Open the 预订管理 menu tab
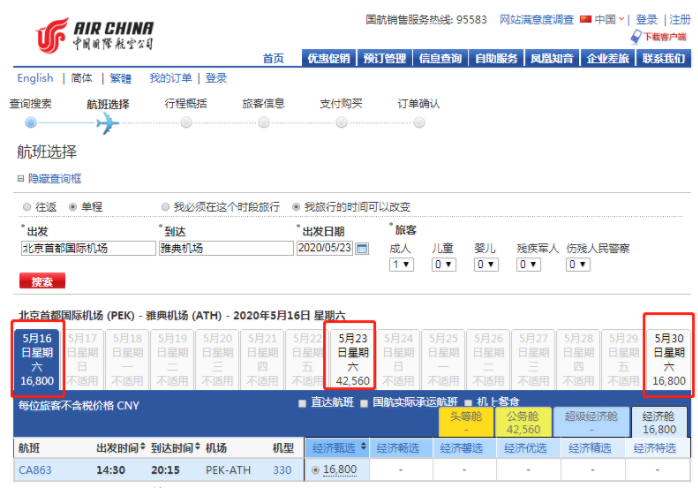This screenshot has width=698, height=491. pos(385,58)
